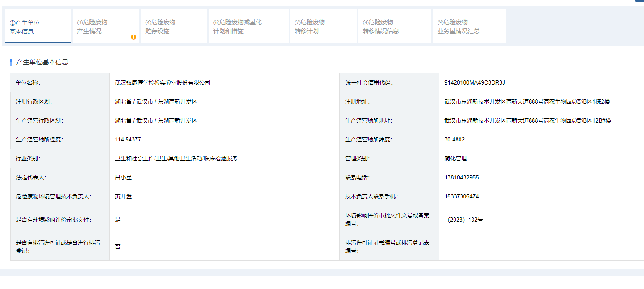Select credit code 91420100MA49C8DR3J

475,82
